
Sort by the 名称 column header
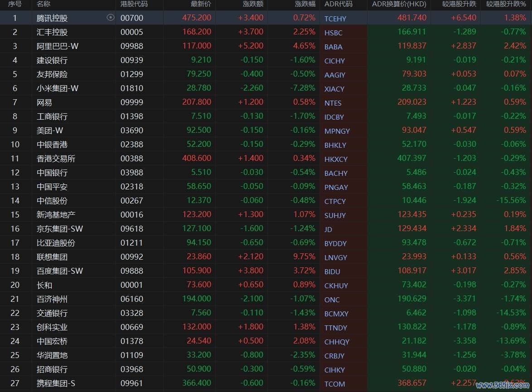[x=44, y=4]
